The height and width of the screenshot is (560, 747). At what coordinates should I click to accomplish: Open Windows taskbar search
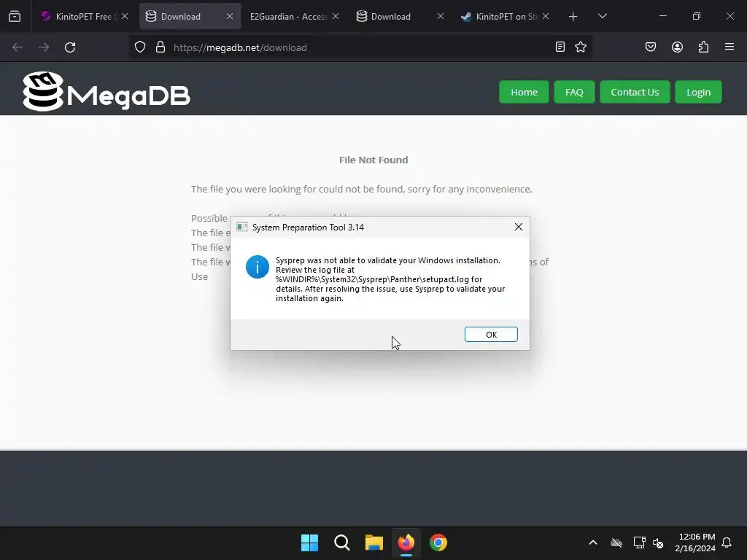point(341,542)
